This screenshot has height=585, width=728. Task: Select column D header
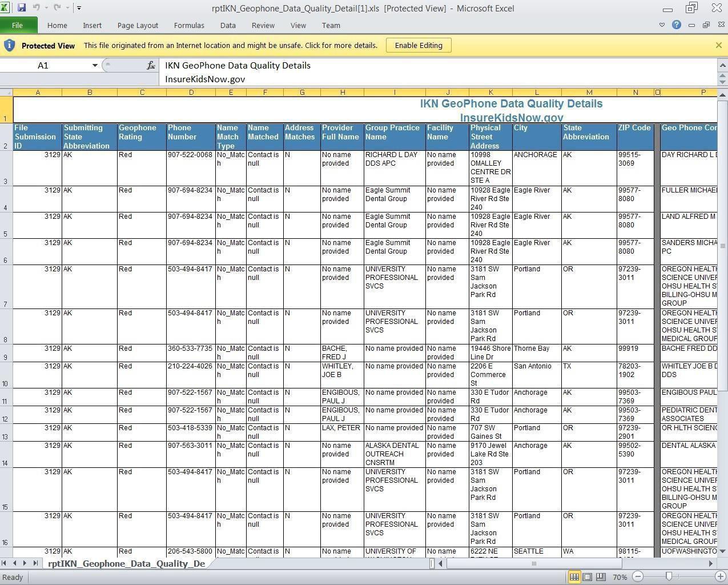tap(191, 92)
